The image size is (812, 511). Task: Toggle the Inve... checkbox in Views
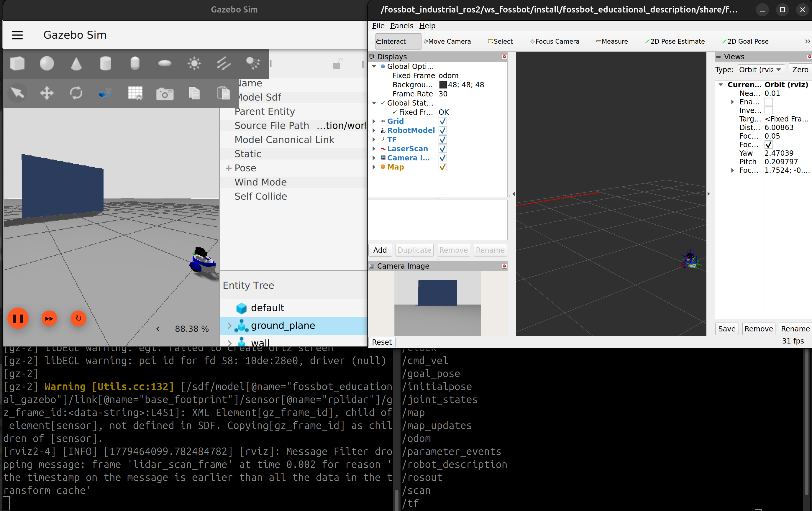click(x=768, y=110)
